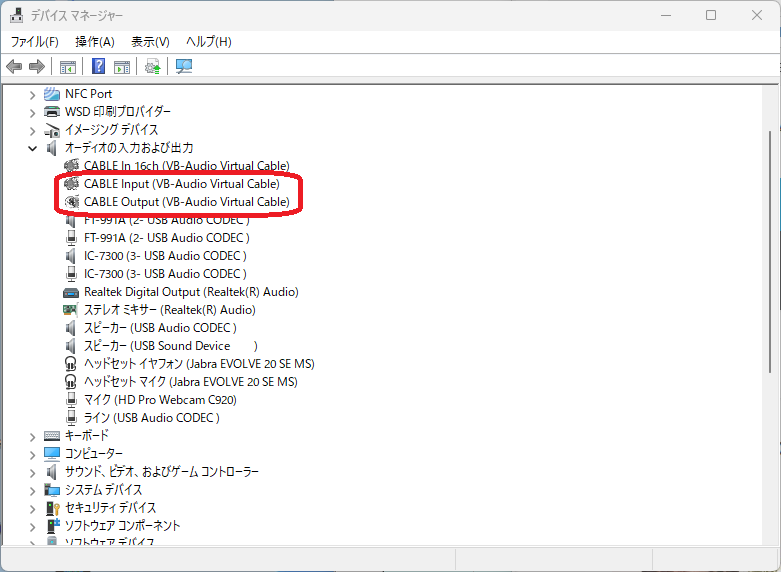
Task: Expand the セキュリティ デバイス node
Action: tap(32, 509)
